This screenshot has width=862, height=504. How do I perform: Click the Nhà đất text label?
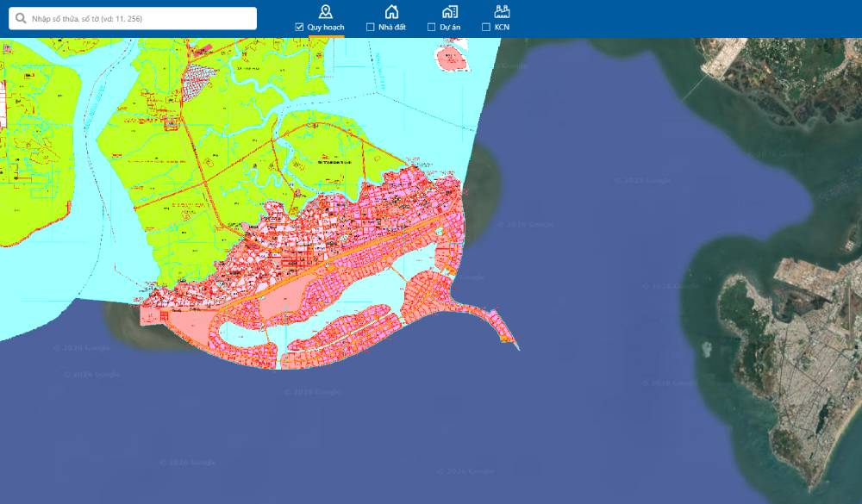tap(392, 28)
